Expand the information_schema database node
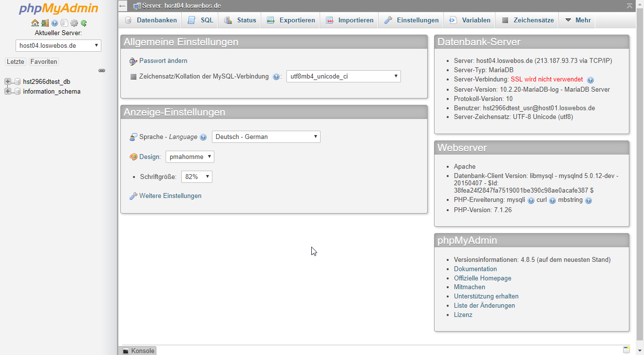Viewport: 644px width, 355px height. [8, 91]
